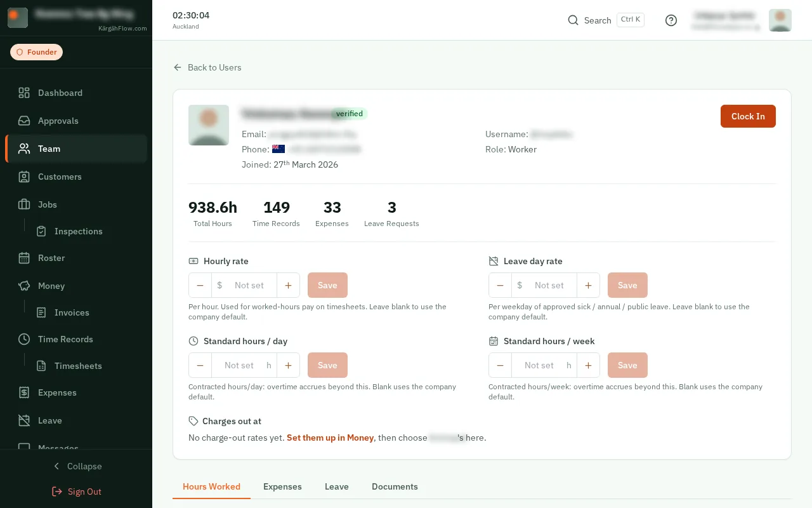Decrease Standard hours per day
This screenshot has height=508, width=812.
tap(200, 365)
